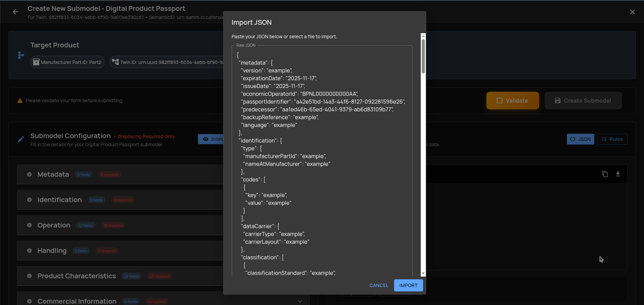This screenshot has width=644, height=305.
Task: Click the warning triangle before the validation message
Action: click(20, 100)
